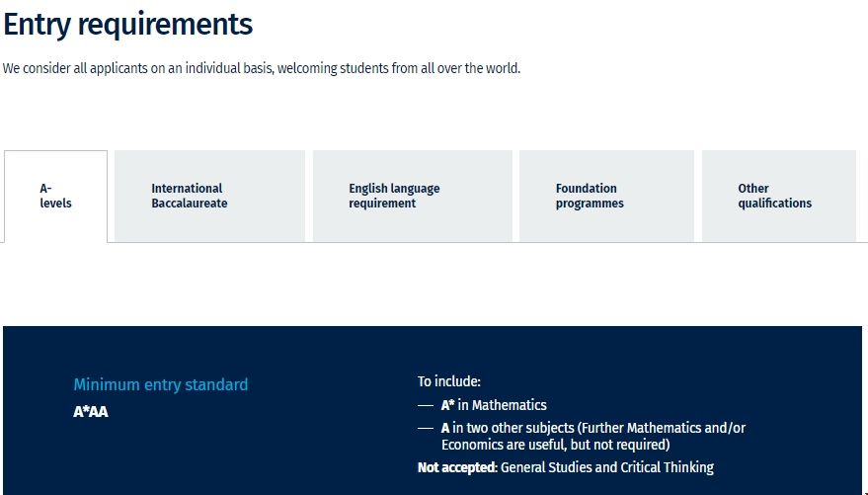Select the A-levels tab
This screenshot has width=868, height=495.
pos(55,196)
